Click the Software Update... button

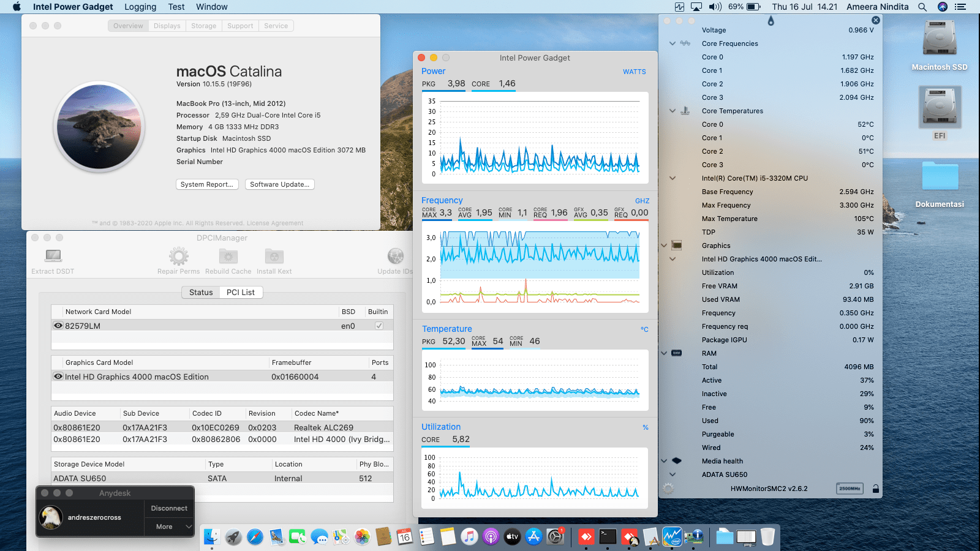pyautogui.click(x=280, y=184)
